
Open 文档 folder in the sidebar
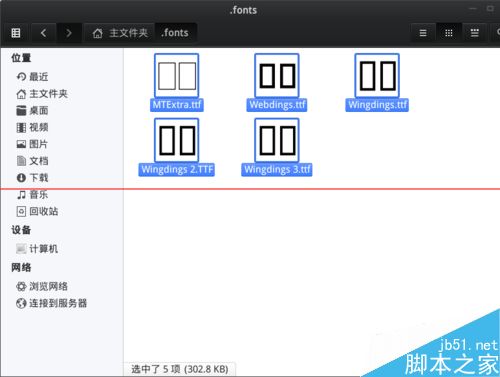(x=32, y=161)
